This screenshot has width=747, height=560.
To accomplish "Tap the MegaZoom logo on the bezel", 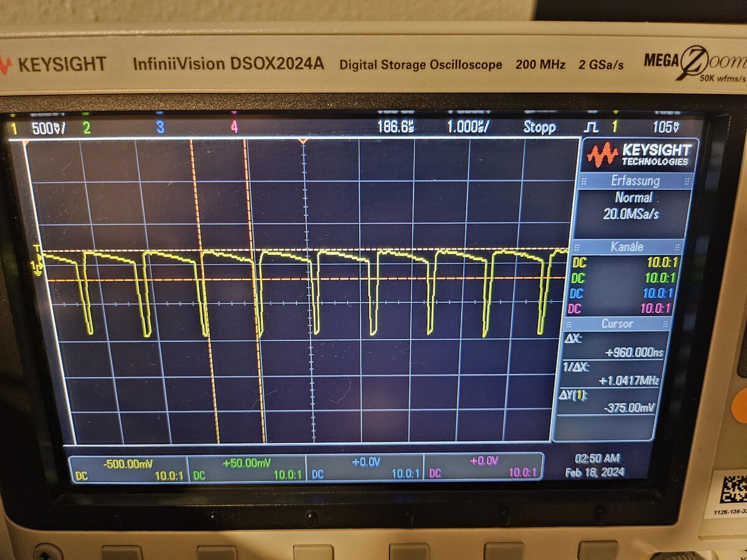I will coord(695,65).
